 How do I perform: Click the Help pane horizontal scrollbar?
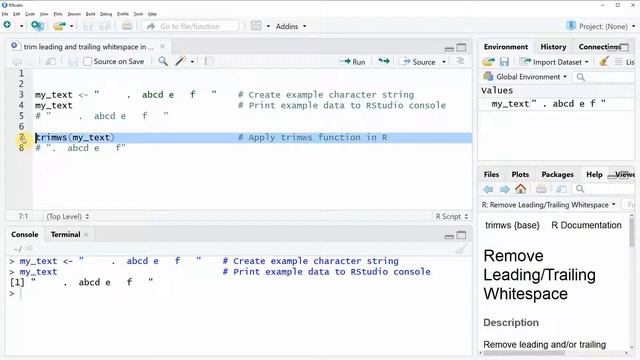[524, 353]
